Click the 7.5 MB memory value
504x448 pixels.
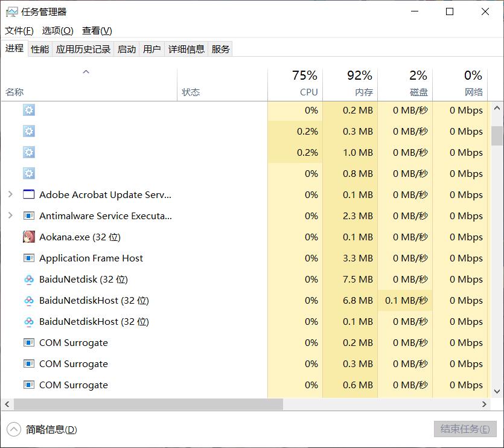pos(357,279)
